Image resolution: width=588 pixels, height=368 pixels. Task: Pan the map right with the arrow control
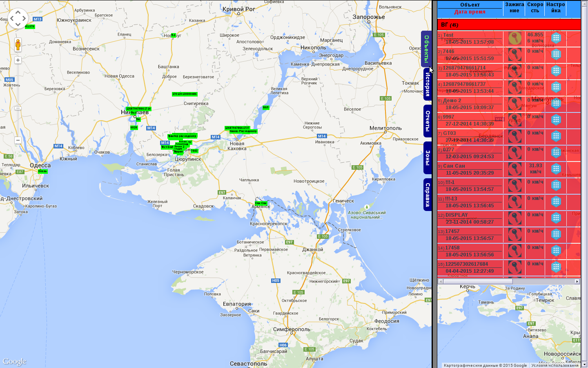pyautogui.click(x=24, y=18)
